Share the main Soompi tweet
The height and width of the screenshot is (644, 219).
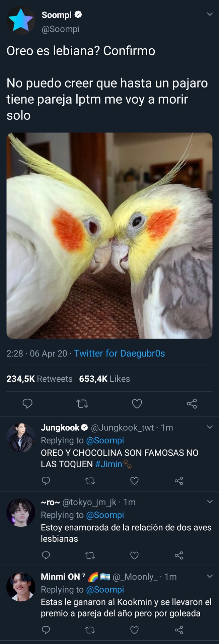point(192,404)
